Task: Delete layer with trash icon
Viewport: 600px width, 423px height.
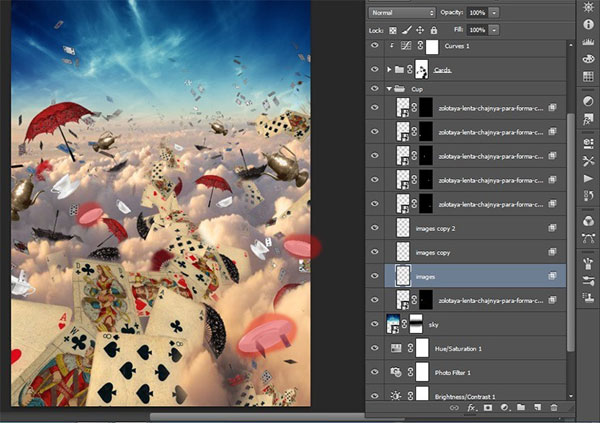Action: coord(554,408)
